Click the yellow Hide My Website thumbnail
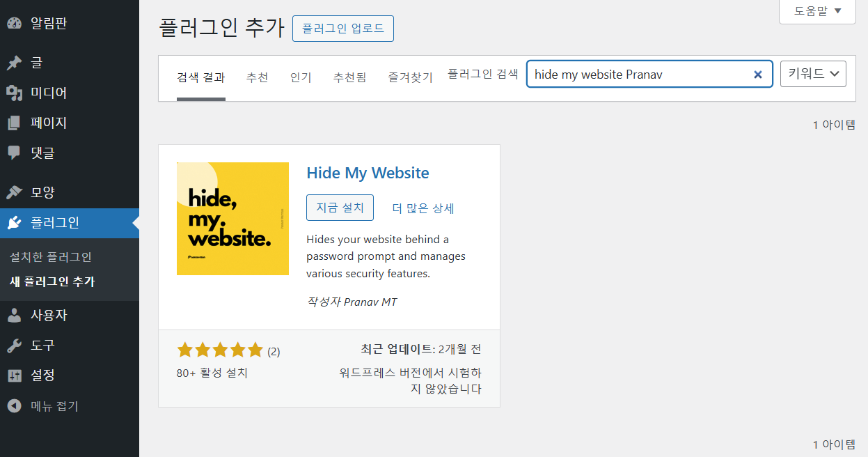 [x=232, y=219]
